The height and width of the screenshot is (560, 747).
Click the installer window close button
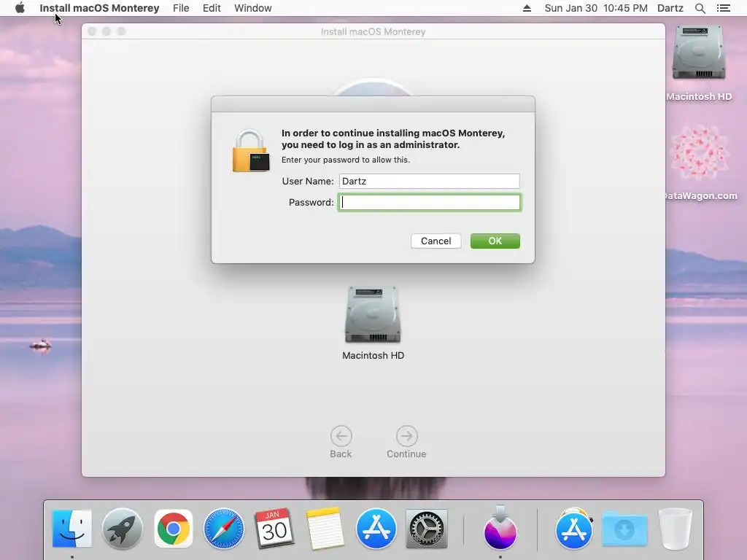coord(92,31)
